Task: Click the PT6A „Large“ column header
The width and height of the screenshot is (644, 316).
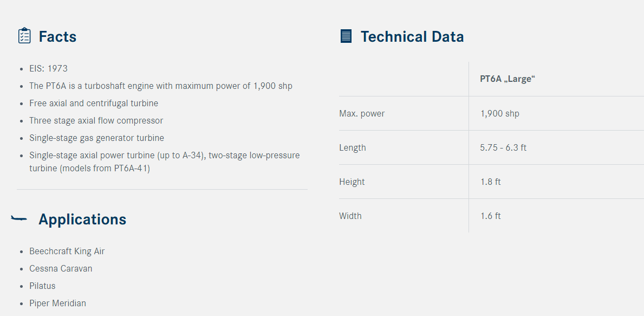Action: click(x=508, y=79)
